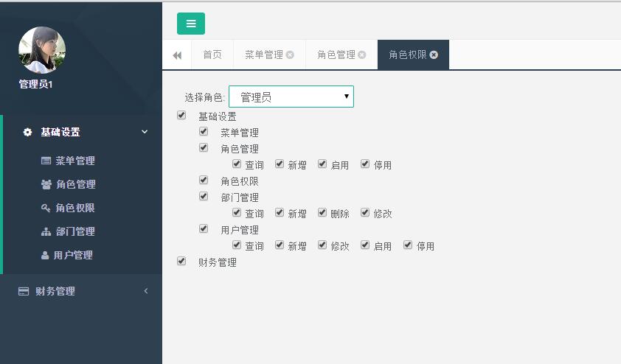Uncheck 修改 under 用户管理
Image resolution: width=621 pixels, height=364 pixels.
[322, 245]
